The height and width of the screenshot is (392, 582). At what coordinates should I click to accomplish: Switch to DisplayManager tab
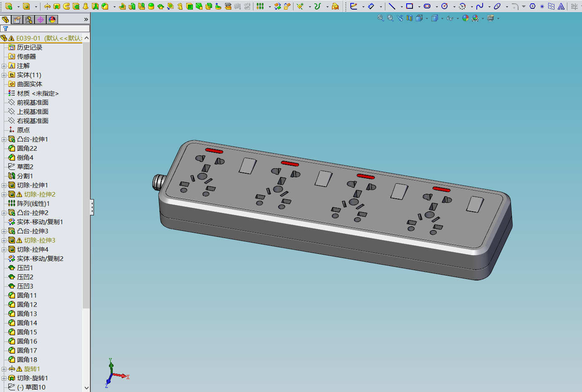(52, 20)
